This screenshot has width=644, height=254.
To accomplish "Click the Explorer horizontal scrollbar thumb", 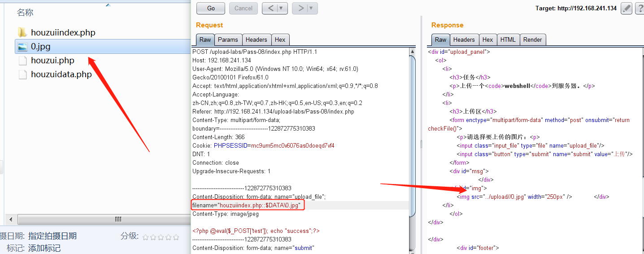I will pos(118,219).
